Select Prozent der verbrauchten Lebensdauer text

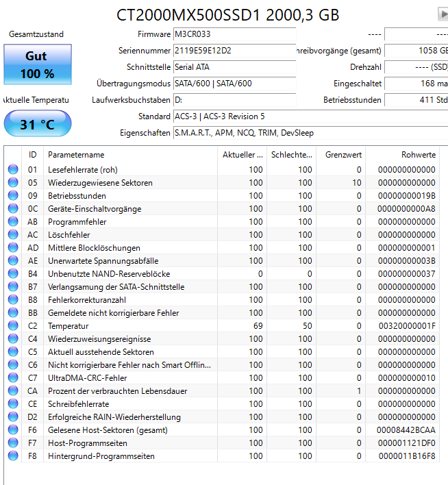coord(118,391)
